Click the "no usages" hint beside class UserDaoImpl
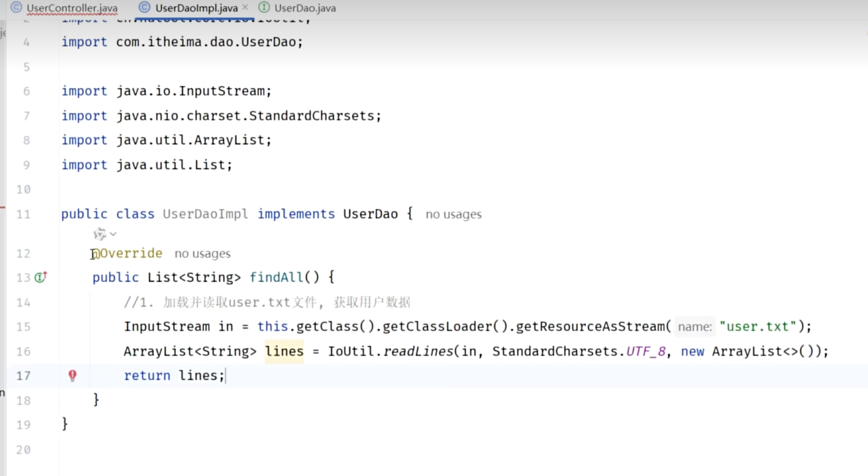The height and width of the screenshot is (476, 868). coord(453,214)
